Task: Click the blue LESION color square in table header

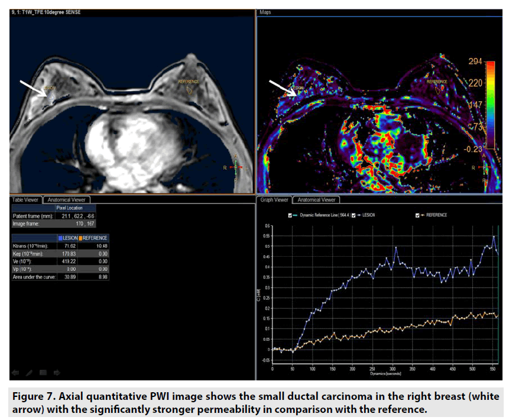Action: click(60, 238)
